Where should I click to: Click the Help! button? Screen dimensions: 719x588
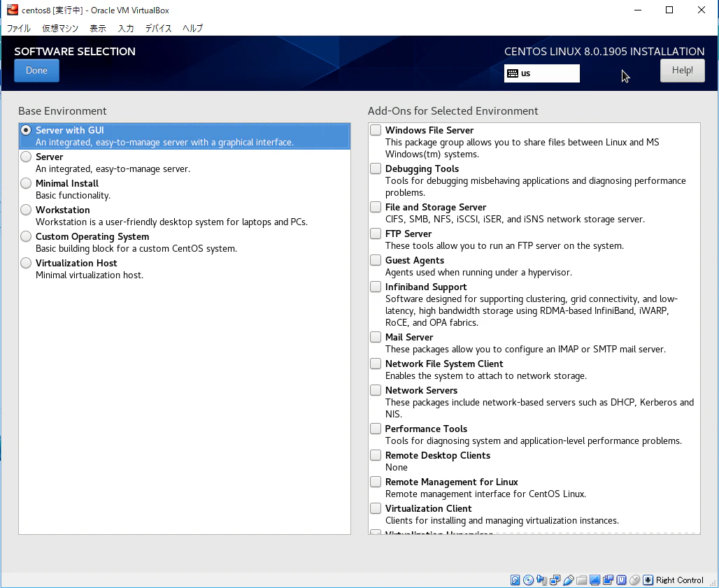coord(683,71)
